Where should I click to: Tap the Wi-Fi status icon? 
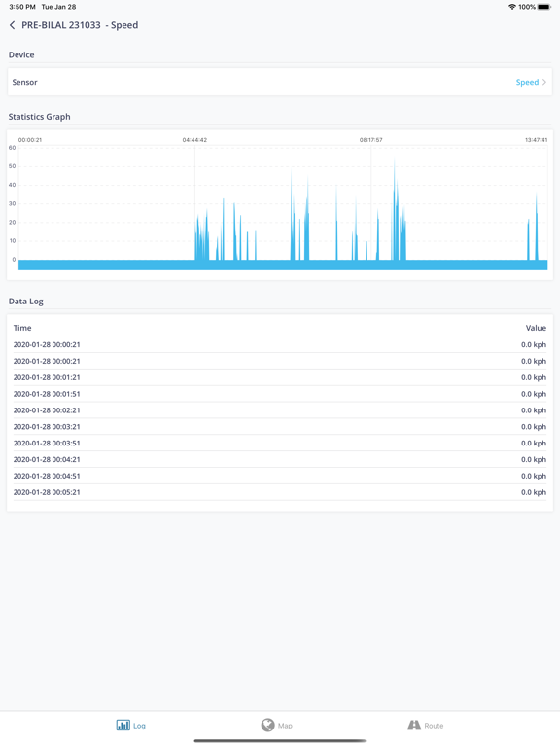pyautogui.click(x=512, y=7)
